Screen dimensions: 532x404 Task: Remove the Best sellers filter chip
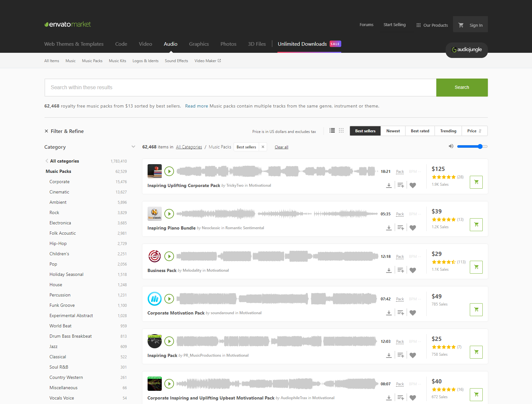click(263, 147)
